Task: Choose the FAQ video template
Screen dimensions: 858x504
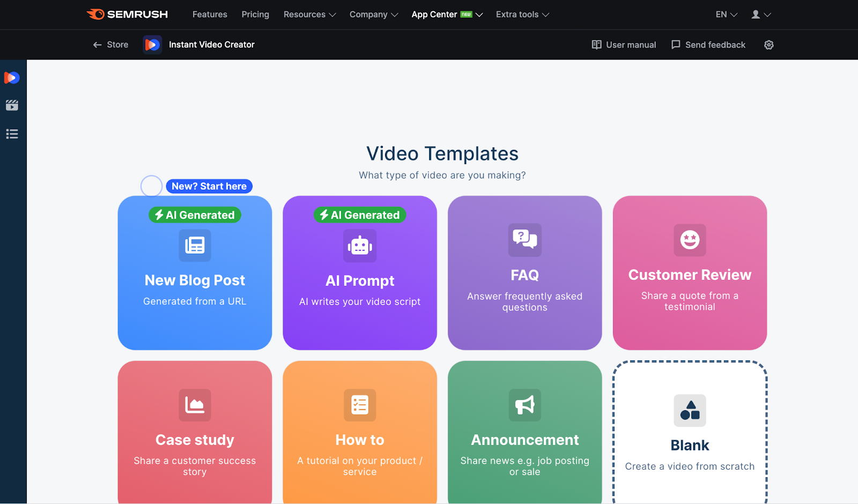Action: tap(525, 275)
